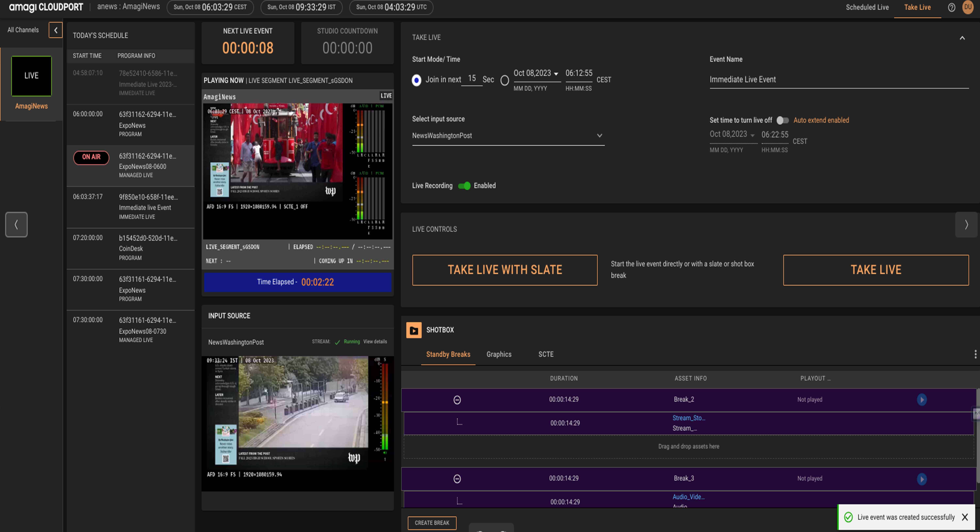Click the green success checkmark icon
This screenshot has width=980, height=532.
tap(848, 517)
